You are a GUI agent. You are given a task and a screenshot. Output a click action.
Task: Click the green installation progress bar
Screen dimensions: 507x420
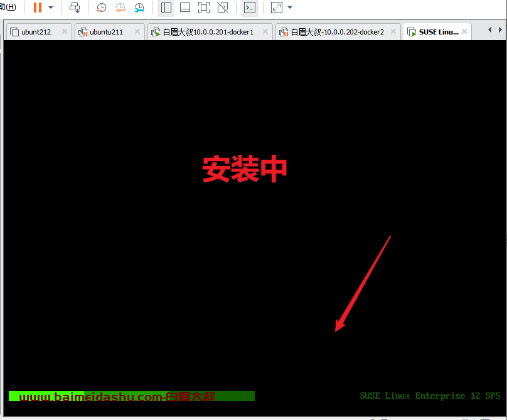point(132,396)
